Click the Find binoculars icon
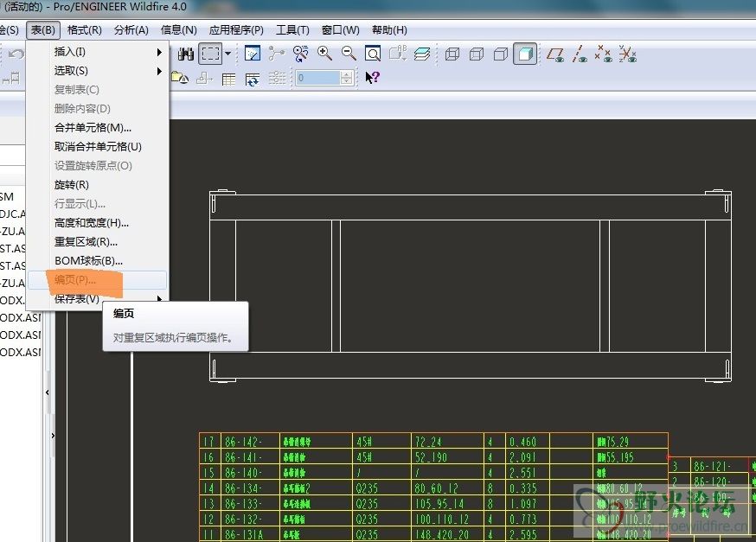Image resolution: width=756 pixels, height=542 pixels. [x=186, y=54]
